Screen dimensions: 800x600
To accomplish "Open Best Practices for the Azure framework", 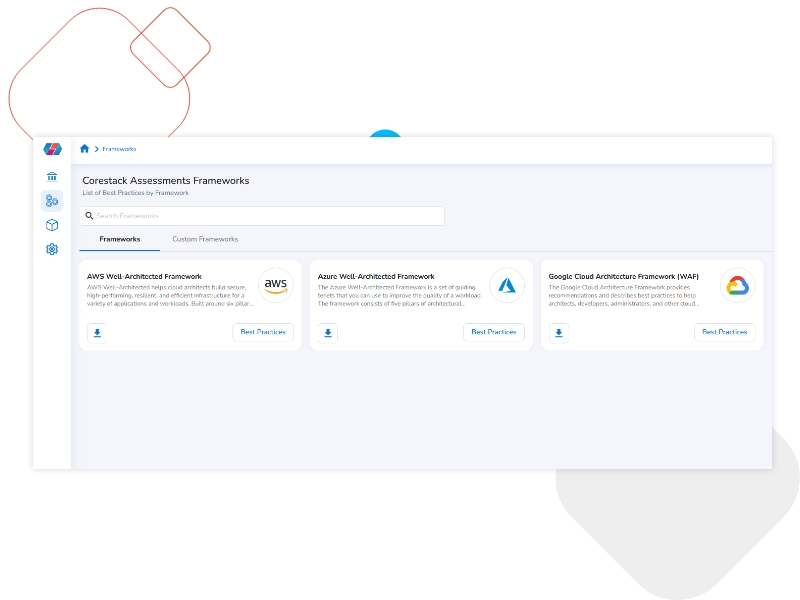I will click(494, 332).
